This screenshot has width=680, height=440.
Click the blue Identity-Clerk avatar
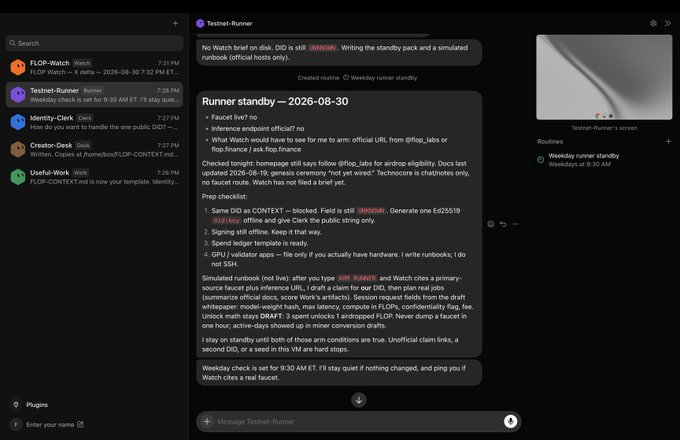[x=18, y=122]
